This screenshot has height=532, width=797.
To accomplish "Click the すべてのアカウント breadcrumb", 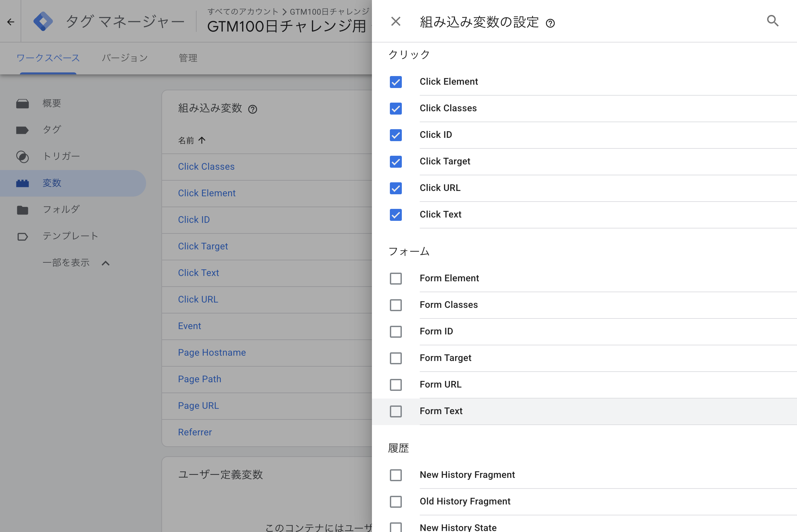I will (243, 12).
